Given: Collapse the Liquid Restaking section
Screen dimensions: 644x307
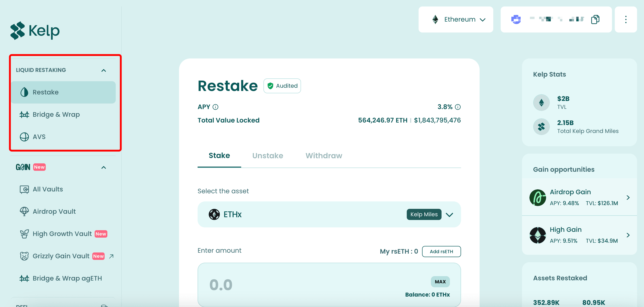Looking at the screenshot, I should (103, 71).
